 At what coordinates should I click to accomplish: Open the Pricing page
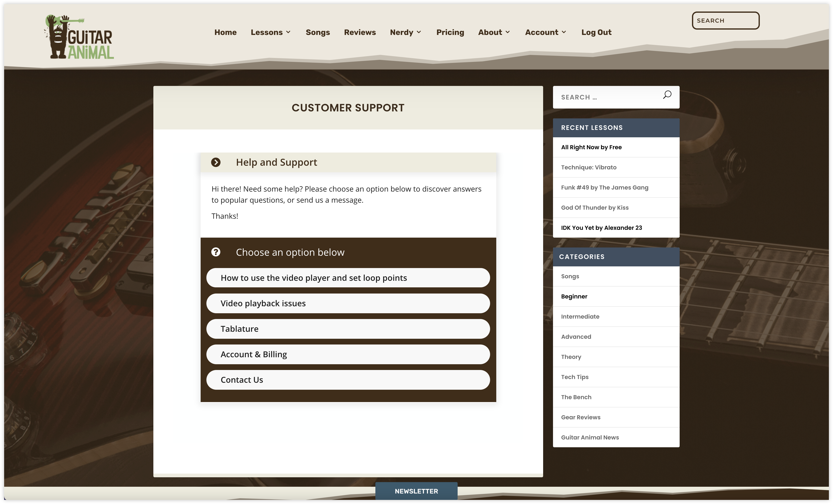coord(450,32)
